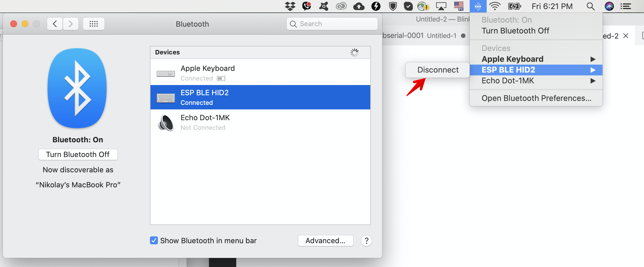Click the Echo Dot speaker icon
The width and height of the screenshot is (644, 267).
coord(166,122)
